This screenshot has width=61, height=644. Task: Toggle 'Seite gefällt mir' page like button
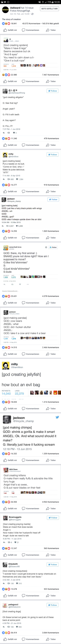pyautogui.click(x=49, y=9)
